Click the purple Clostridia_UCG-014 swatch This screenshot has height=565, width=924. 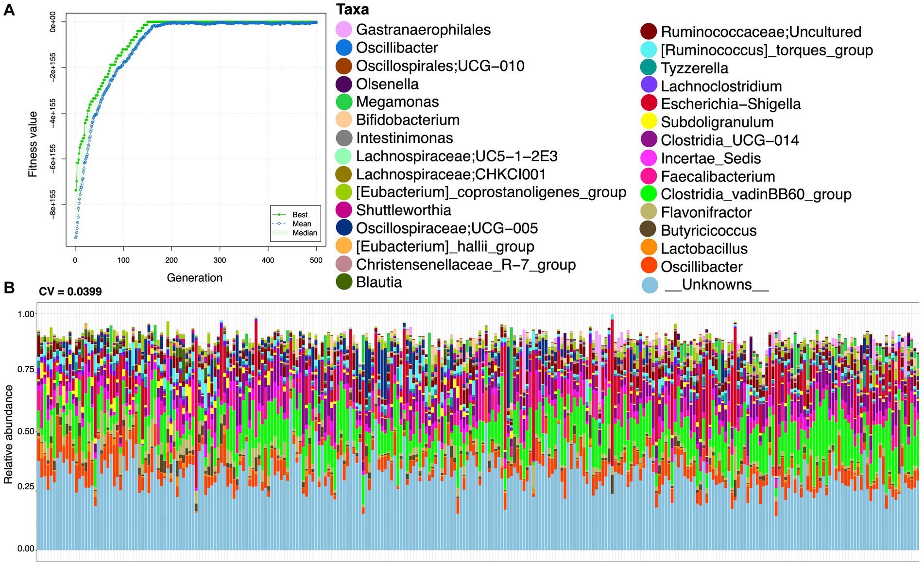tap(649, 140)
